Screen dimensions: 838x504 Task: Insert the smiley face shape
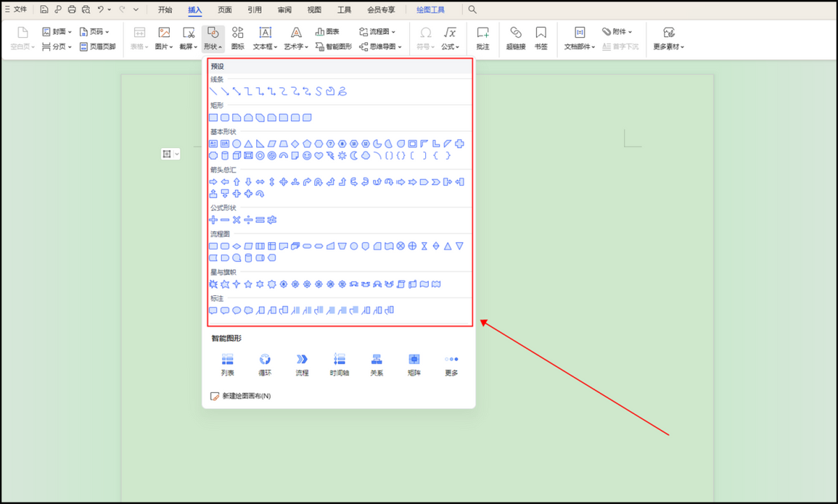click(x=307, y=156)
